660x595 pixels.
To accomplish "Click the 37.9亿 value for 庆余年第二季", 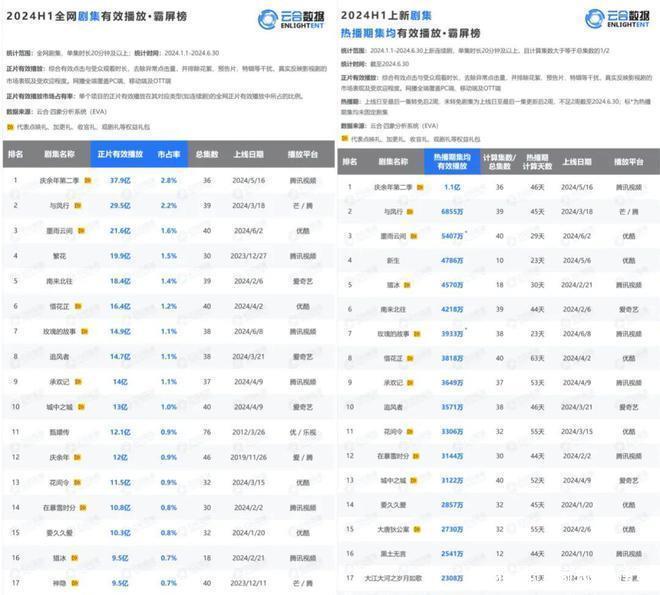I will pos(120,180).
